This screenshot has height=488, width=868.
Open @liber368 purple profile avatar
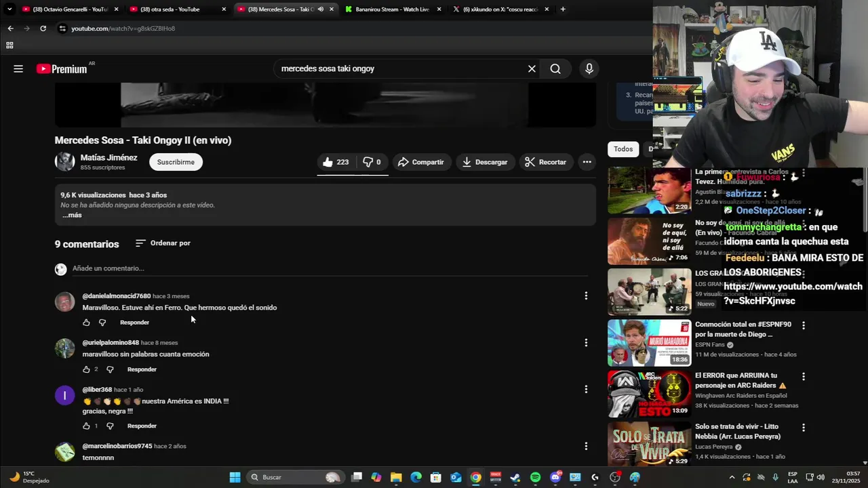click(64, 395)
